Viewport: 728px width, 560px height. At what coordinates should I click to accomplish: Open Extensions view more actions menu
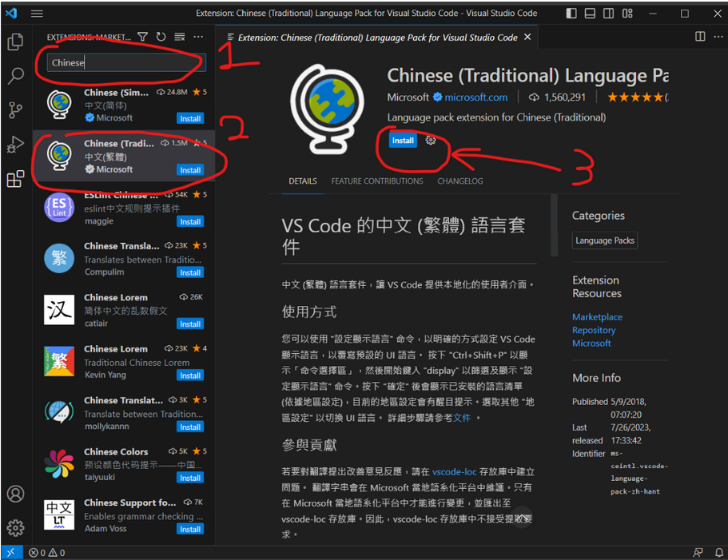[198, 37]
